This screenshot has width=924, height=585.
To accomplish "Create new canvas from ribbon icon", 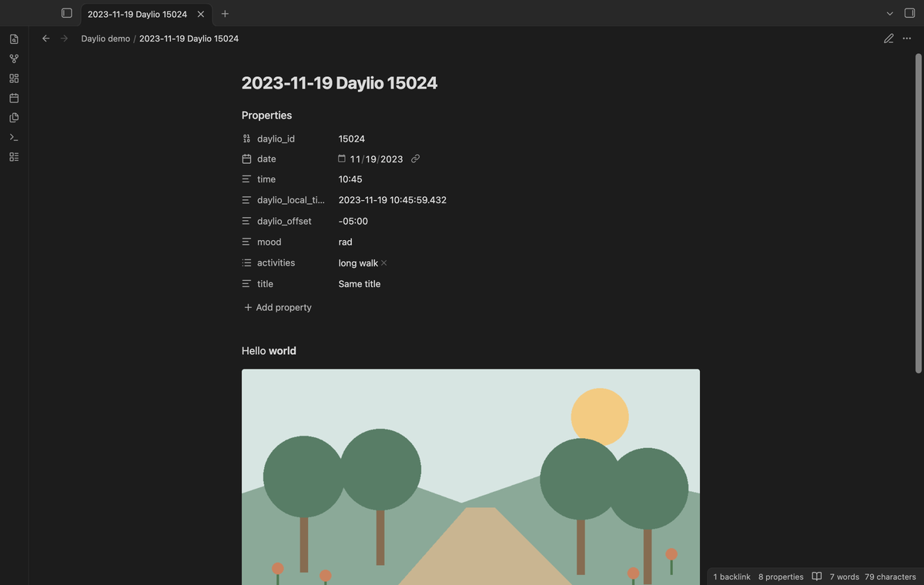I will click(14, 79).
